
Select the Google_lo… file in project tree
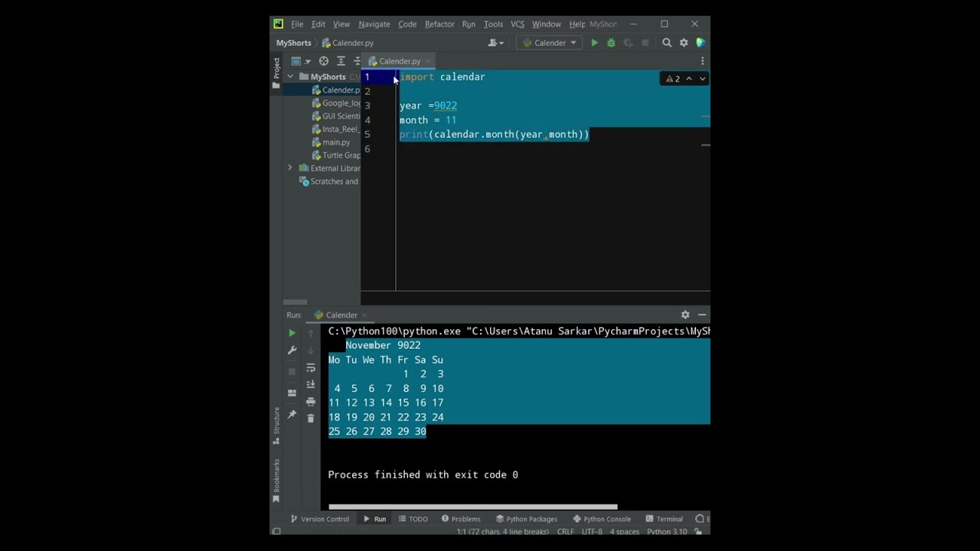(x=335, y=103)
